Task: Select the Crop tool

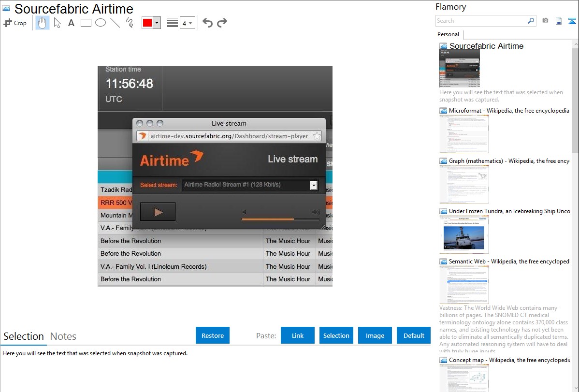Action: tap(15, 23)
